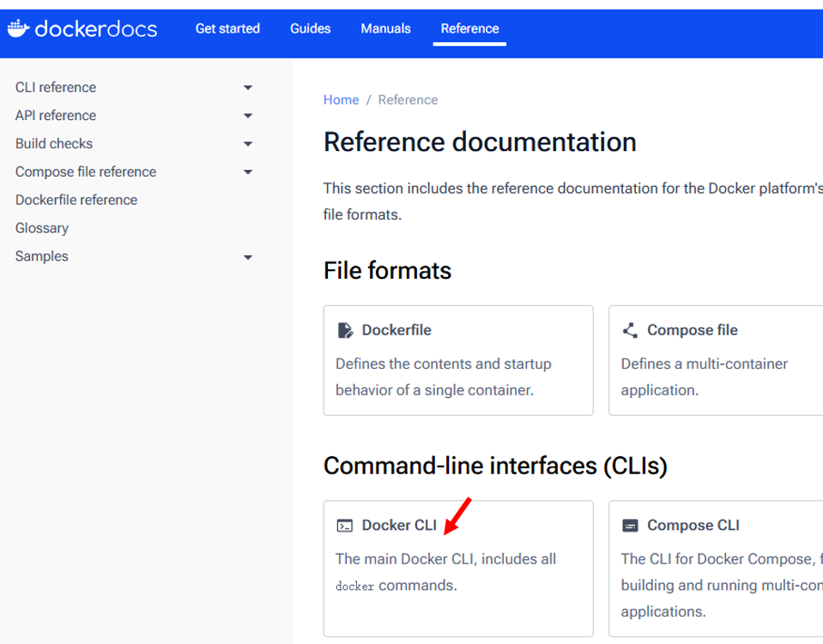Click the Compose file card's share-nodes icon
823x644 pixels.
pos(630,330)
